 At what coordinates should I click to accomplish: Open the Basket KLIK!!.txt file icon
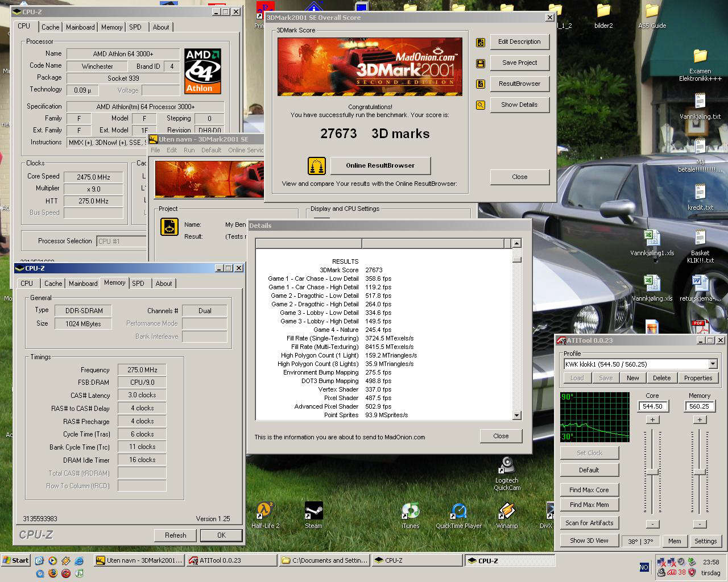click(x=700, y=238)
